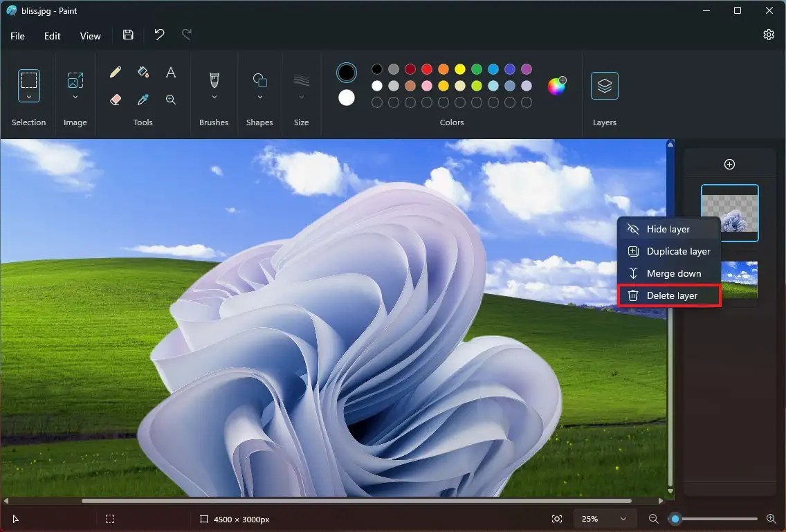This screenshot has width=786, height=532.
Task: Open the Brushes dropdown
Action: (x=214, y=86)
